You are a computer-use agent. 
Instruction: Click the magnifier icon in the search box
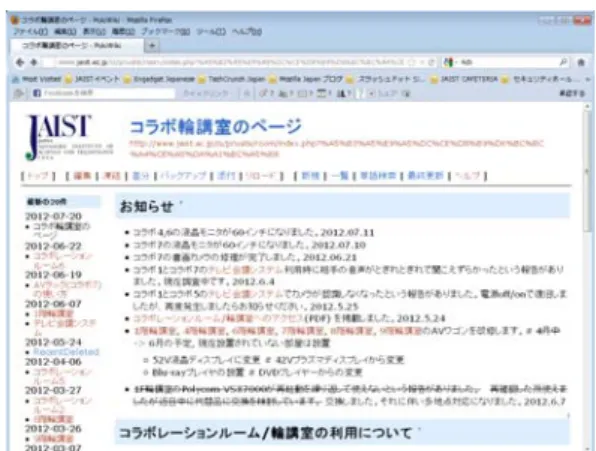(563, 62)
